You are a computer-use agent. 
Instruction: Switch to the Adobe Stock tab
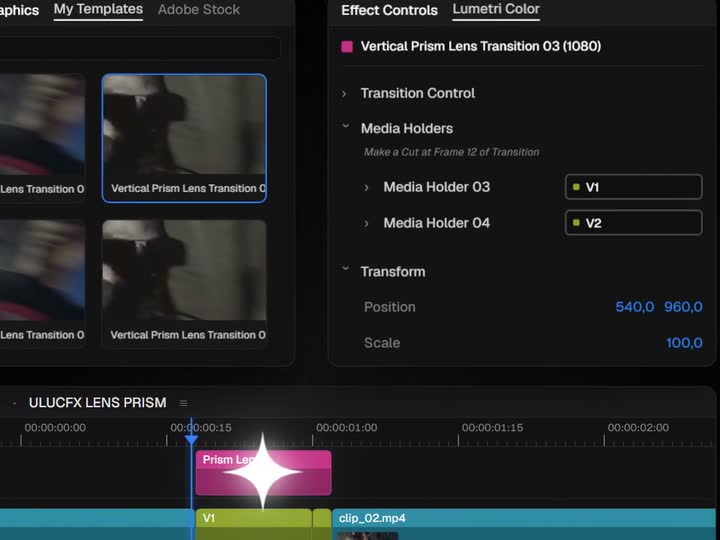coord(199,10)
